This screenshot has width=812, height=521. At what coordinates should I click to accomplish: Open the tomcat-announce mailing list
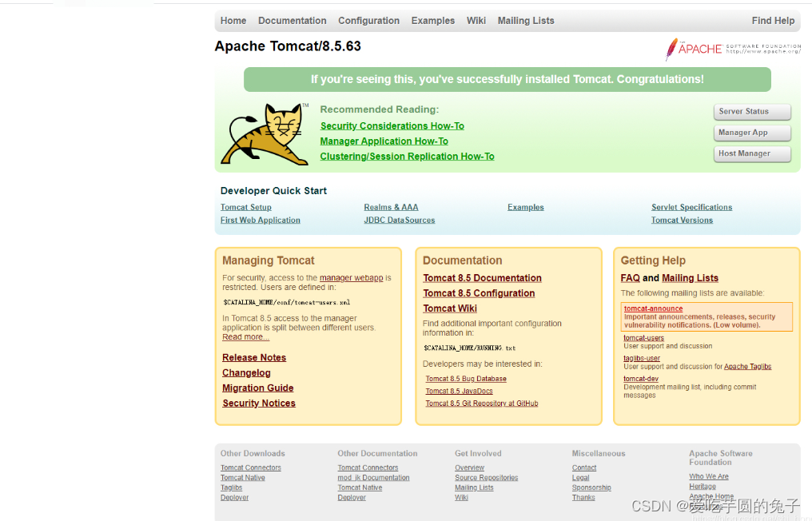(653, 308)
